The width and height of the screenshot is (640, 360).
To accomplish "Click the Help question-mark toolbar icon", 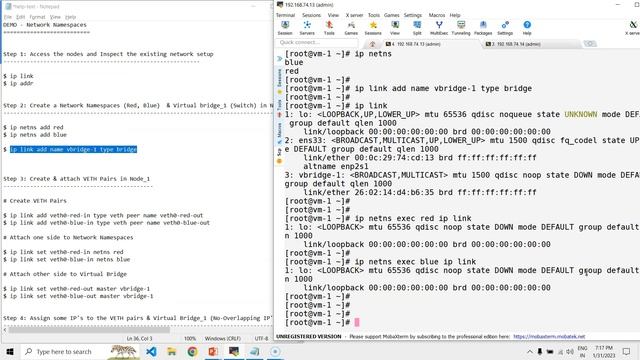I will point(527,28).
